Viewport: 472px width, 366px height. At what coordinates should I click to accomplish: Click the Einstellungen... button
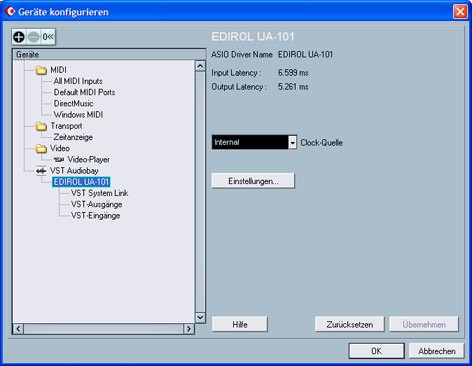tap(253, 181)
